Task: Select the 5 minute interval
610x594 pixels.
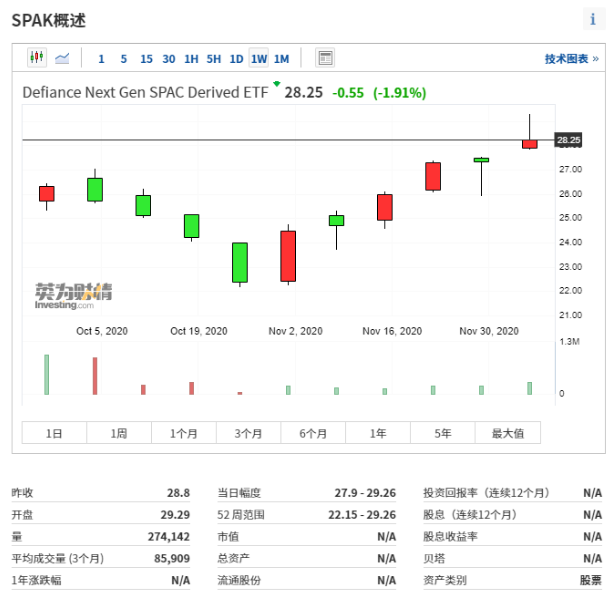Action: 124,59
